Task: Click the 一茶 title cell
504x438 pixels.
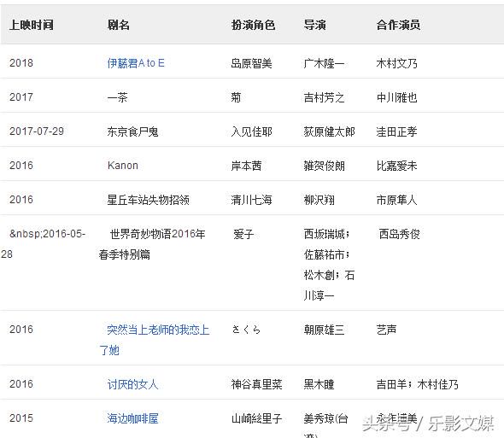Action: 117,97
